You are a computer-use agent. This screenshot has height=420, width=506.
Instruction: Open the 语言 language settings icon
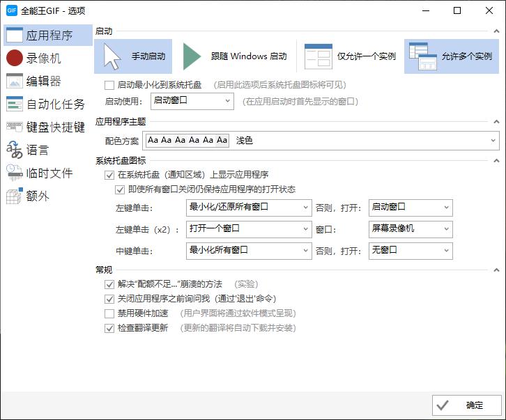tap(15, 150)
